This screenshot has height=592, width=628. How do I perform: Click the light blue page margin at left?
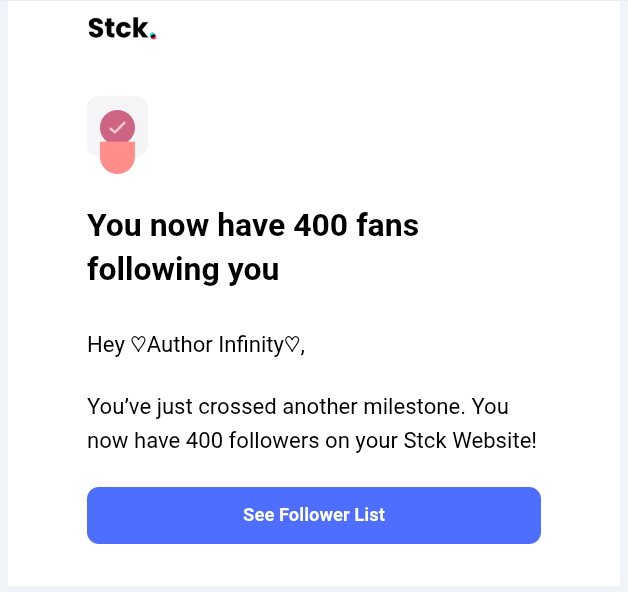tap(3, 300)
